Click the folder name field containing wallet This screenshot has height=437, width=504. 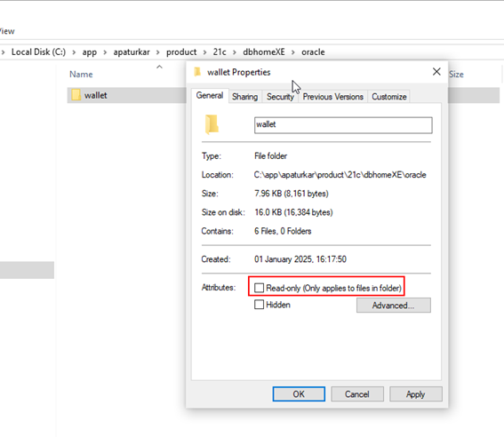pyautogui.click(x=343, y=125)
